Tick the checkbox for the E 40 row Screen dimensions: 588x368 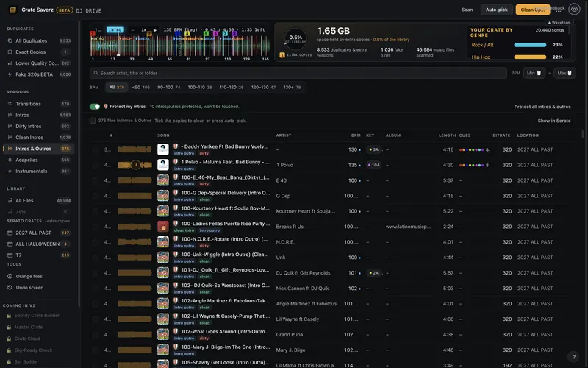tap(96, 180)
